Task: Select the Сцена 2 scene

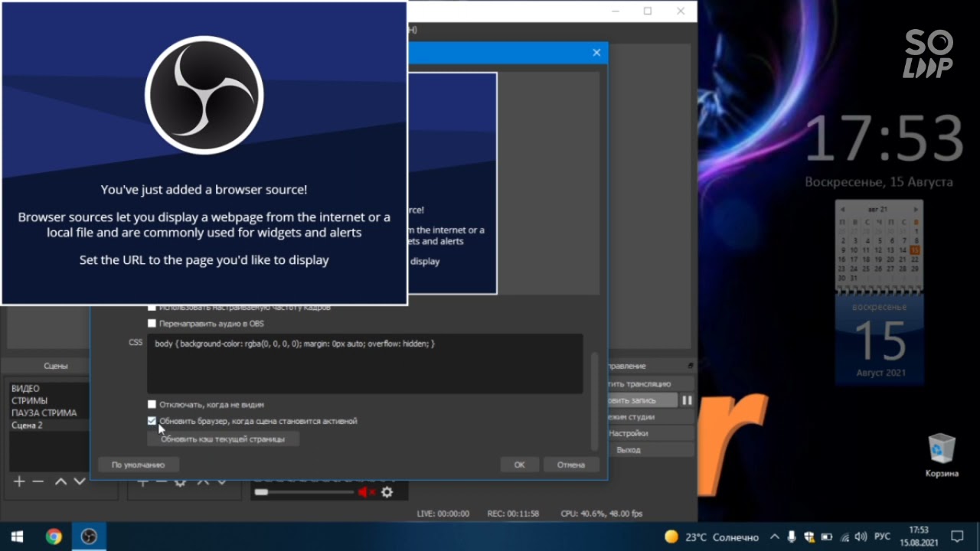Action: pyautogui.click(x=27, y=425)
